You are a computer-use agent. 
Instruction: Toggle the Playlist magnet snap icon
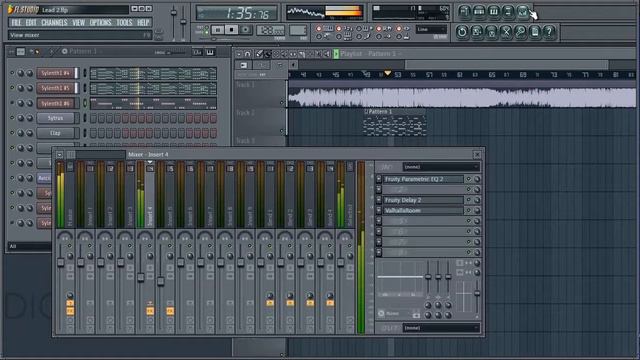[247, 54]
